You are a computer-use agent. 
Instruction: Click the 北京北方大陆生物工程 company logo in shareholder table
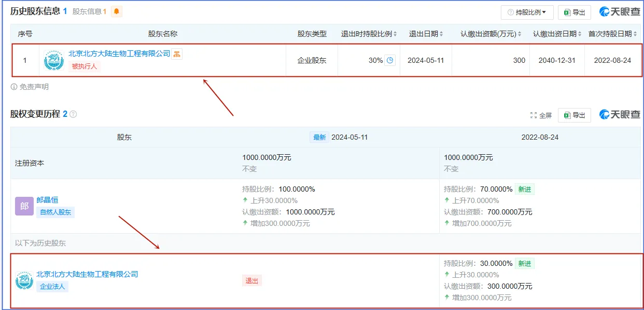54,60
